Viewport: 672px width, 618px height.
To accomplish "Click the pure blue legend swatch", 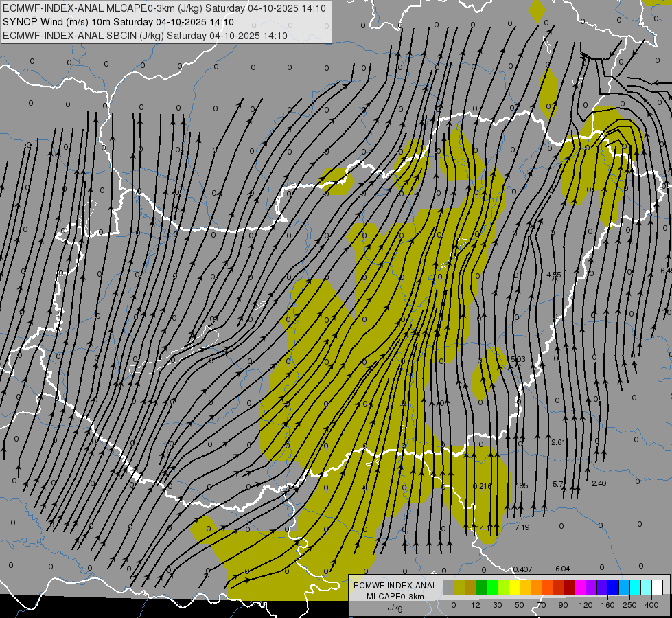I will [613, 587].
